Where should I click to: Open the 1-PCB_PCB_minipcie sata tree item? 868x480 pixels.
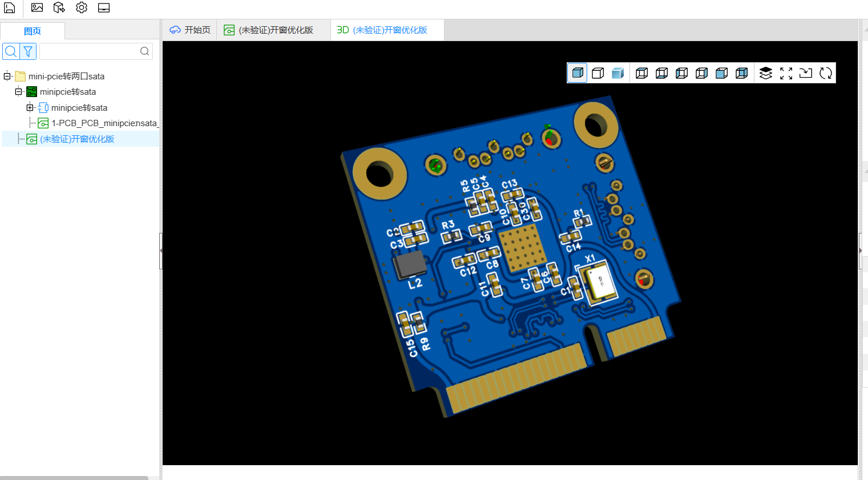pos(98,123)
